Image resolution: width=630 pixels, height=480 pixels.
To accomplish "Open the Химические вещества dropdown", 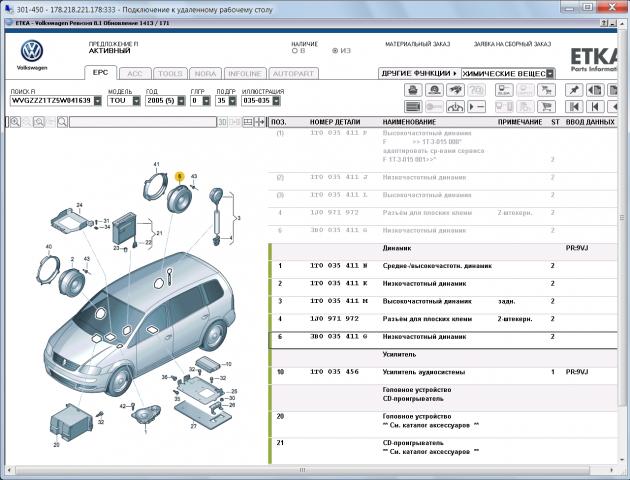I will click(x=550, y=74).
